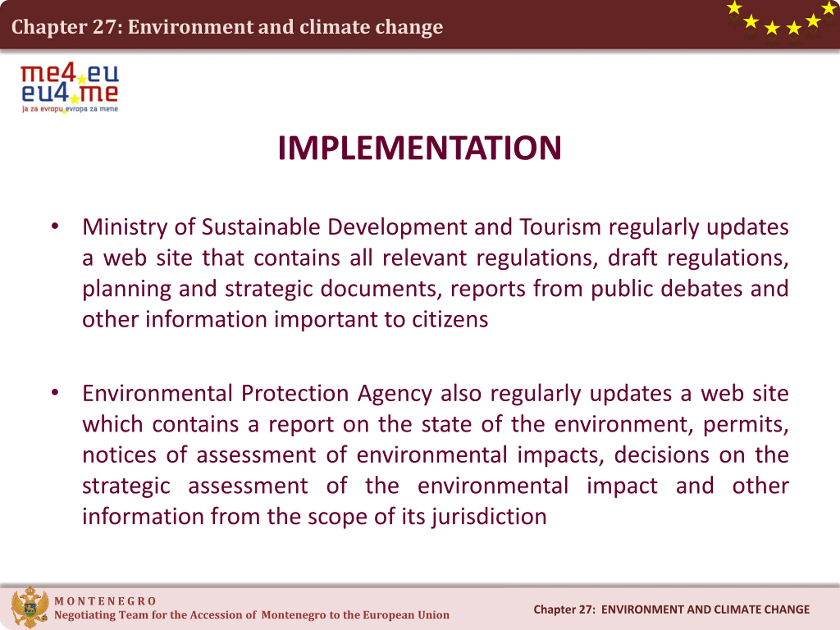Click the line 'planning and strategic documents, reports'
The image size is (840, 630).
[x=435, y=289]
